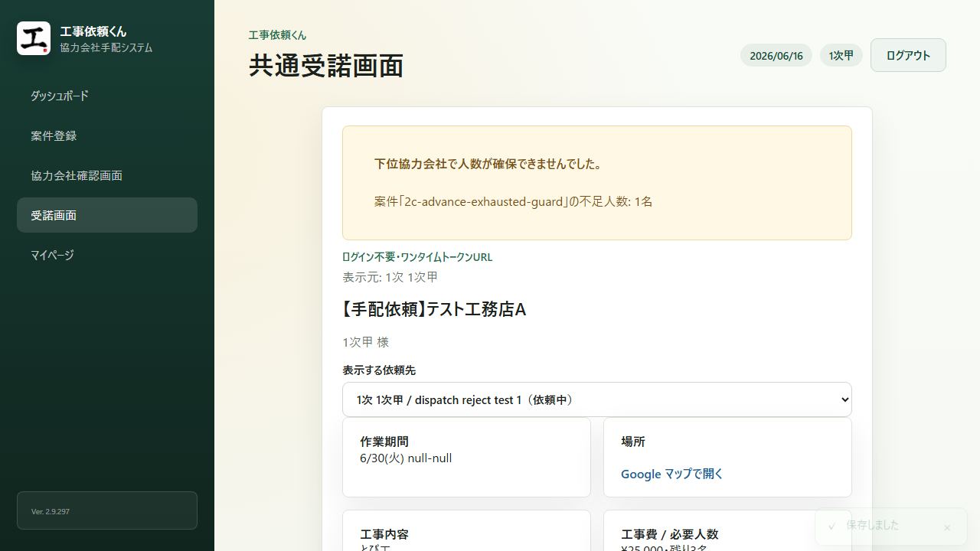Click the checkmark icon in save toast
The width and height of the screenshot is (980, 551).
coord(832,526)
